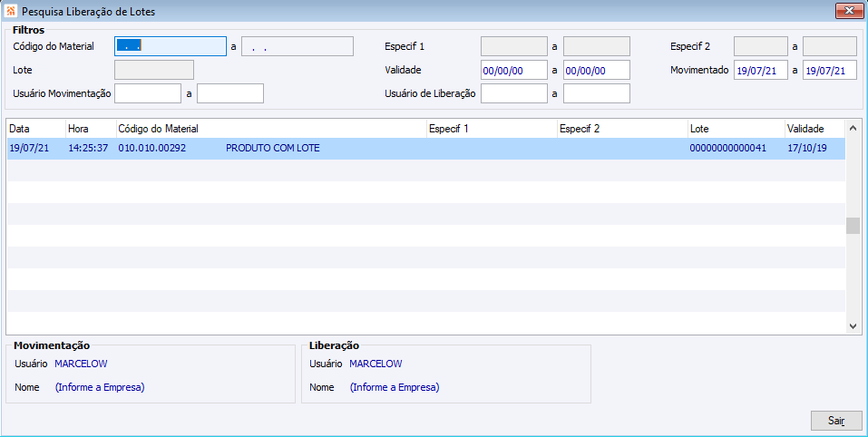Image resolution: width=868 pixels, height=437 pixels.
Task: Click the scrollbar up arrow
Action: tap(853, 129)
